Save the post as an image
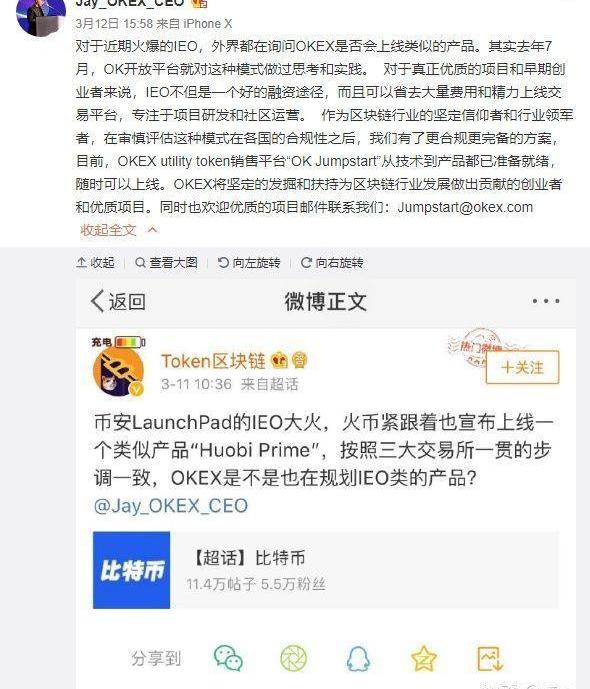The width and height of the screenshot is (590, 689). [x=489, y=658]
